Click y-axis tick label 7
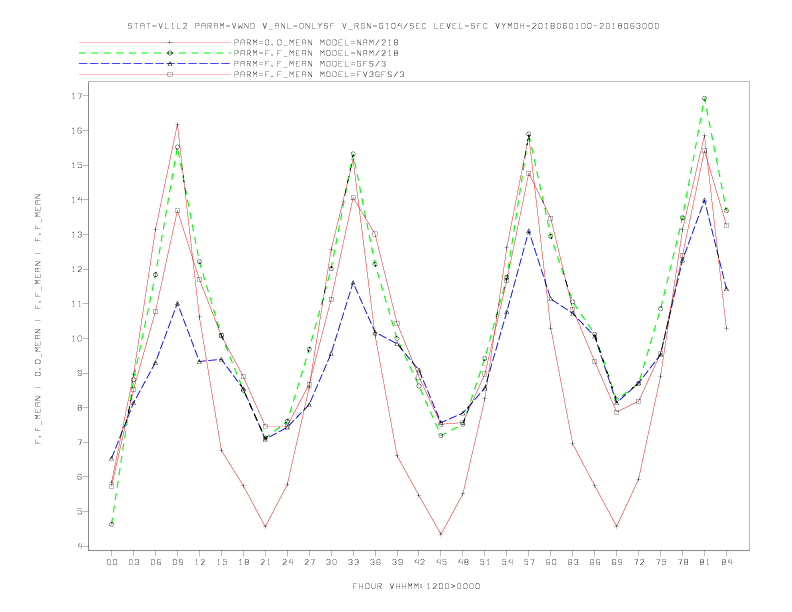The height and width of the screenshot is (612, 792). (80, 442)
